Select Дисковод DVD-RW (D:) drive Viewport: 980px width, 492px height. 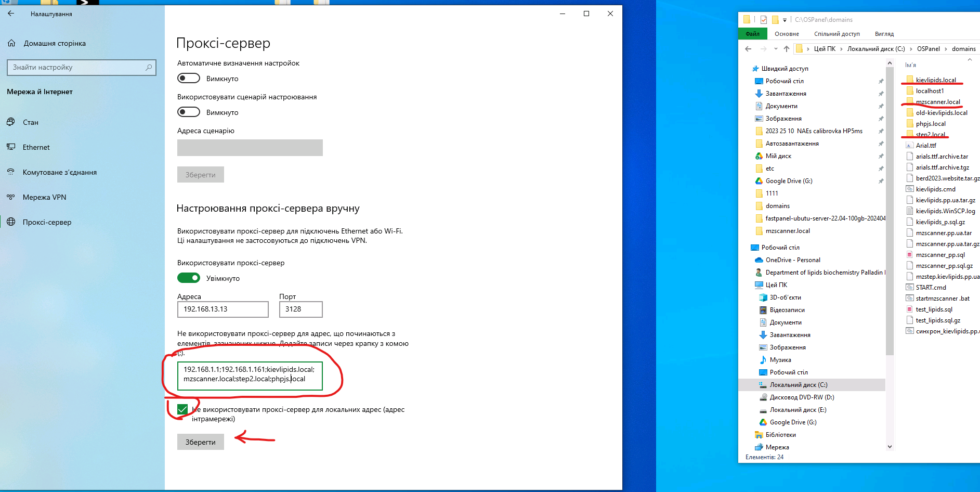[801, 397]
